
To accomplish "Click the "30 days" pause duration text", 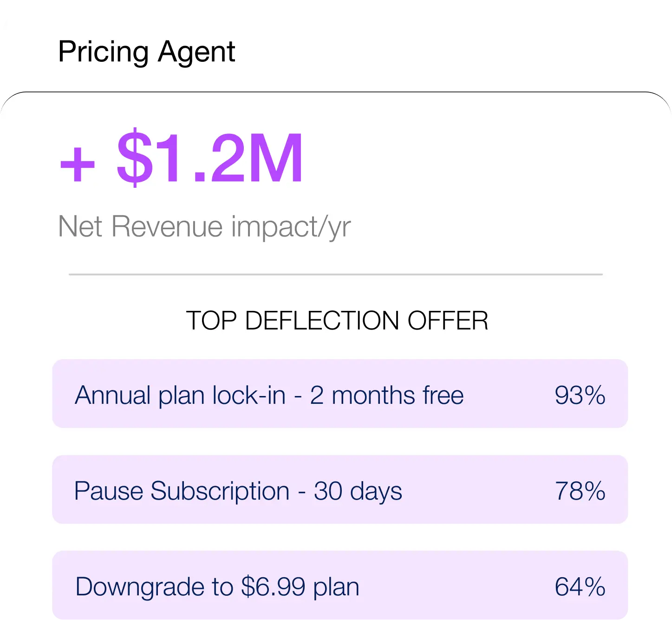I will 358,491.
